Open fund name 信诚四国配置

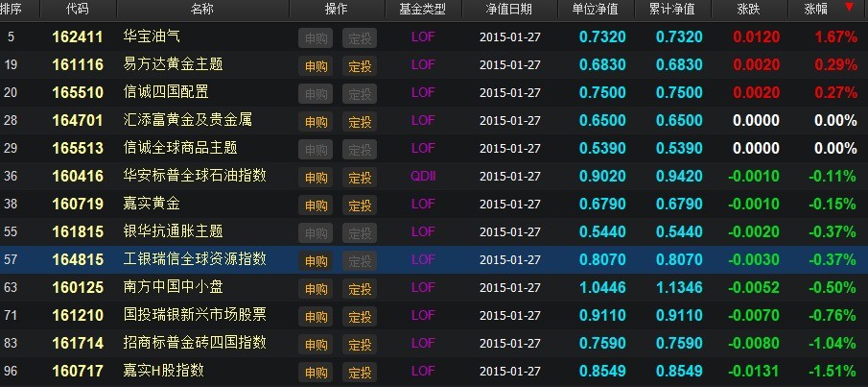[x=166, y=92]
